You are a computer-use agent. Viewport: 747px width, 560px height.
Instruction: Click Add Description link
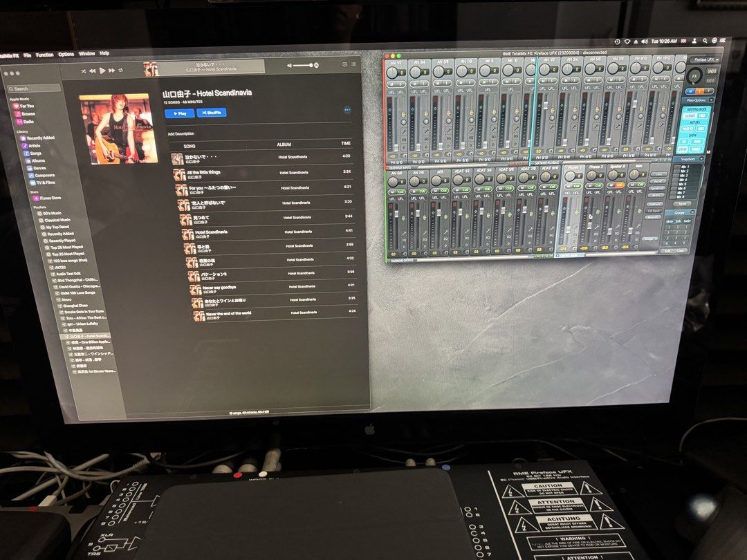pos(181,134)
